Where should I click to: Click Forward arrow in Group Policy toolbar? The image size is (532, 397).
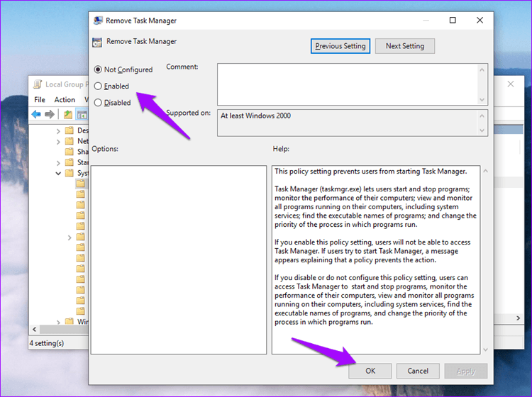[50, 115]
